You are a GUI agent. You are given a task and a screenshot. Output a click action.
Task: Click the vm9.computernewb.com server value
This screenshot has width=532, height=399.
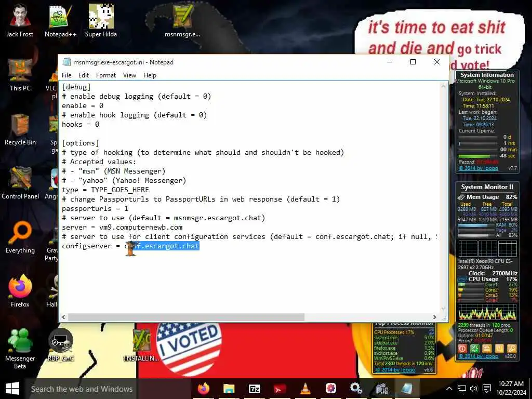point(141,228)
